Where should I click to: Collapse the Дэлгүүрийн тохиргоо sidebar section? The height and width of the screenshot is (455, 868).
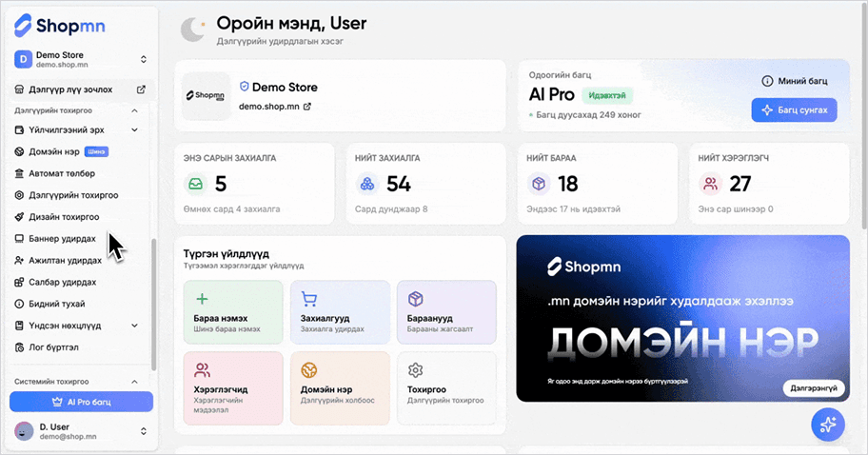[x=134, y=110]
